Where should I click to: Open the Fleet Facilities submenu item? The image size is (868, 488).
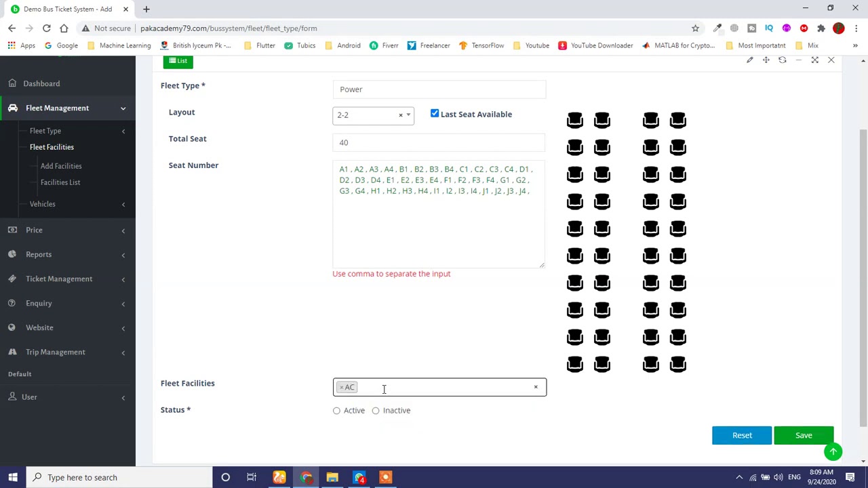click(52, 147)
